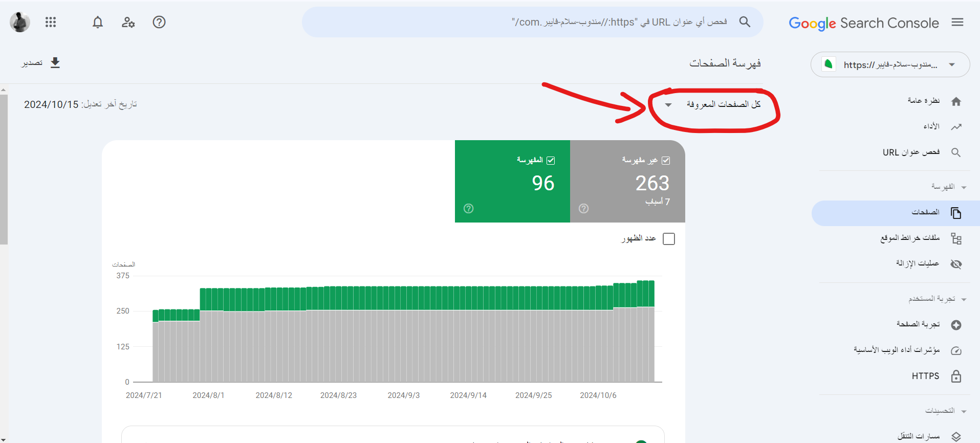This screenshot has width=980, height=443.
Task: Click the performance trend icon for الأداء
Action: pos(956,127)
